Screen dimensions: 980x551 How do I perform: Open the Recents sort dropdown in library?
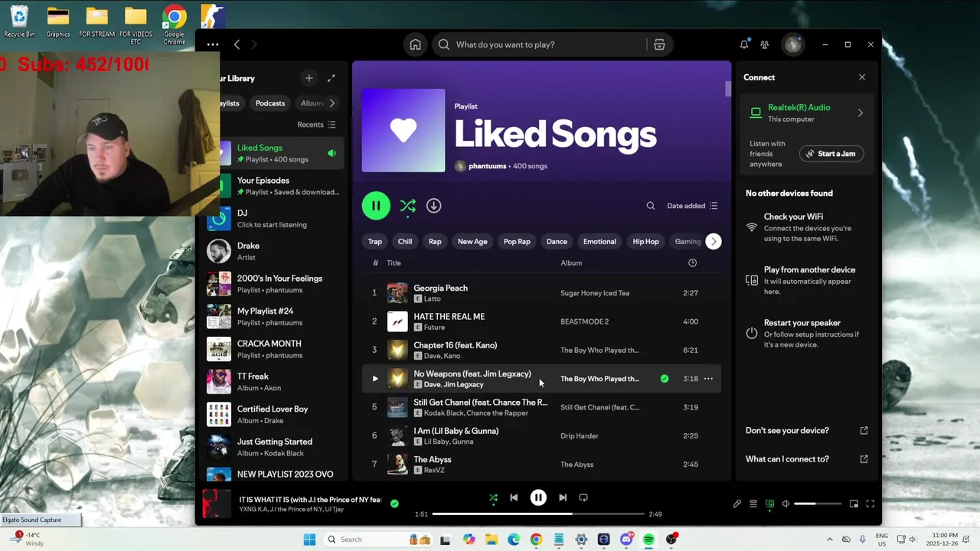tap(316, 125)
